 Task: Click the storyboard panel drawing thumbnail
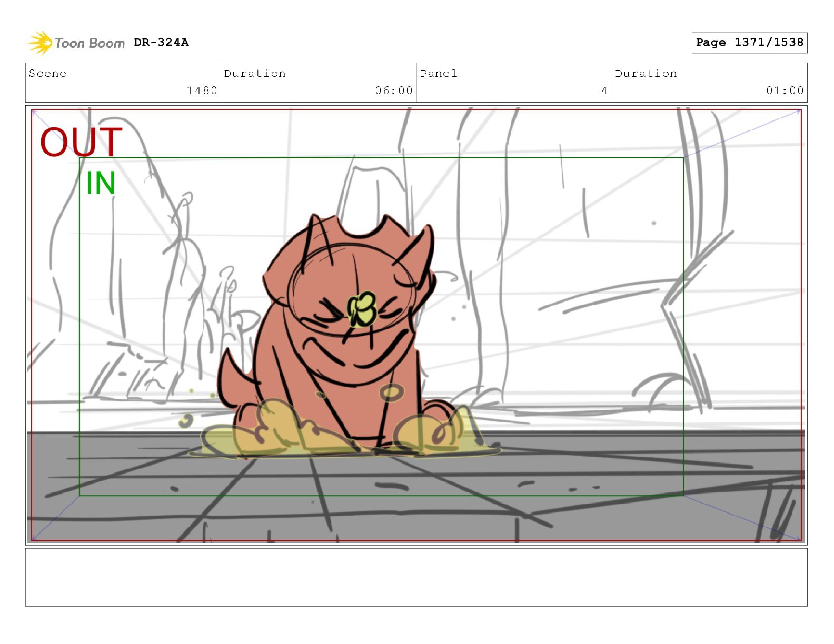(416, 325)
